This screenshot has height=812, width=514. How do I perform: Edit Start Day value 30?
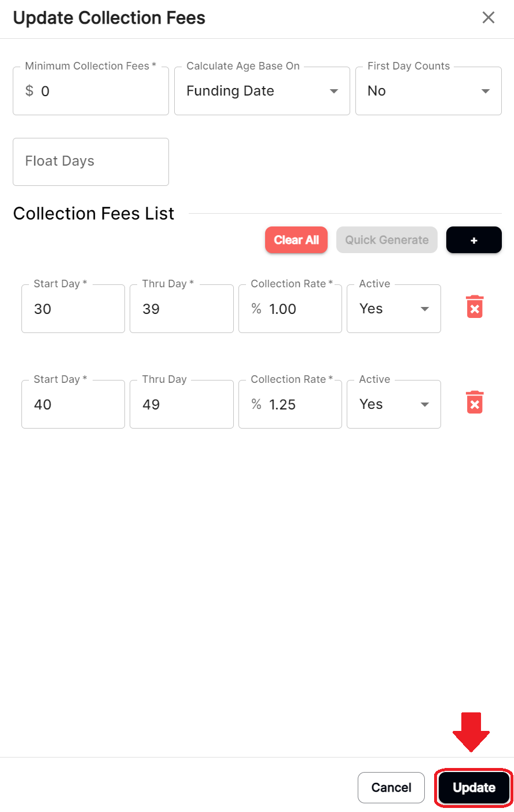point(73,309)
